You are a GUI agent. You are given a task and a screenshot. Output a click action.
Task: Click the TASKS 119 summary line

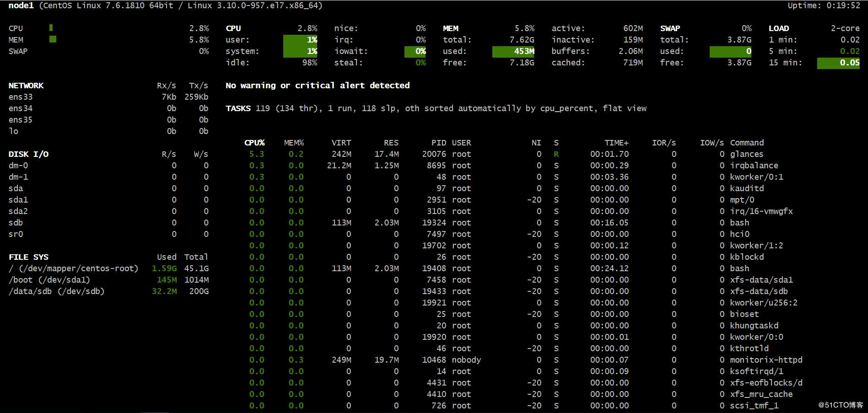(436, 108)
